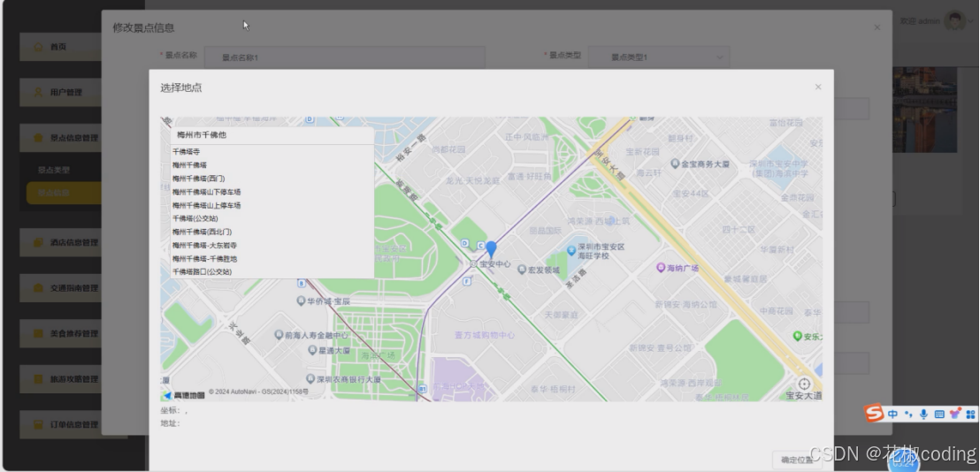Click the Sogou punctuation toggle icon
Screen dimensions: 980x472
[908, 414]
